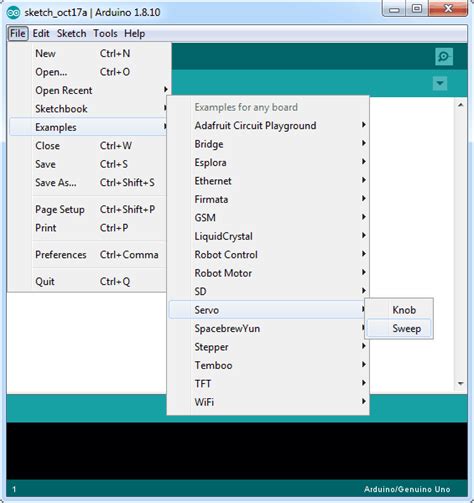This screenshot has width=474, height=503.
Task: Choose Close from the File menu
Action: click(88, 146)
